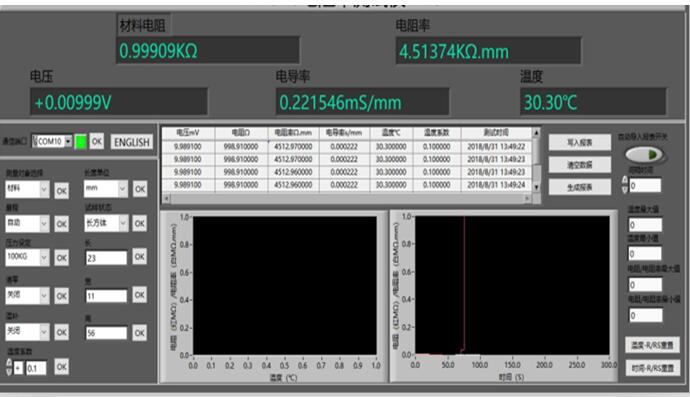Click the data table horizontal scrollbar right arrow
This screenshot has width=690, height=397.
(x=528, y=199)
